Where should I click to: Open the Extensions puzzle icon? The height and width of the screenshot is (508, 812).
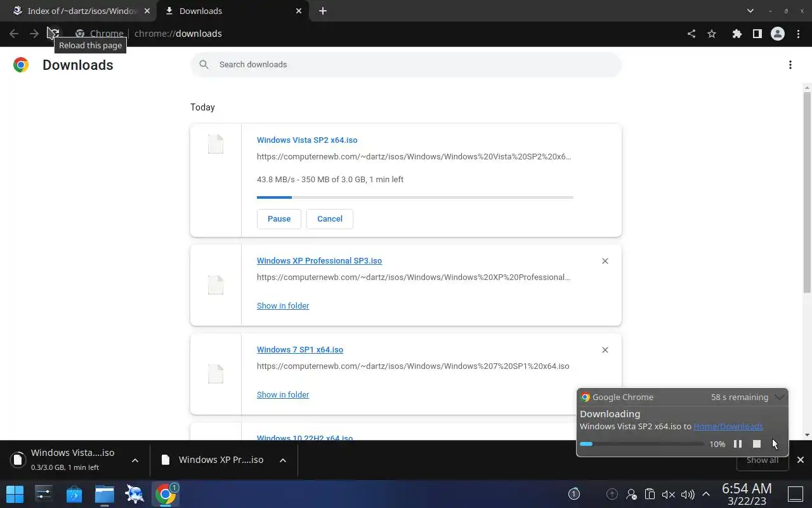(x=737, y=34)
